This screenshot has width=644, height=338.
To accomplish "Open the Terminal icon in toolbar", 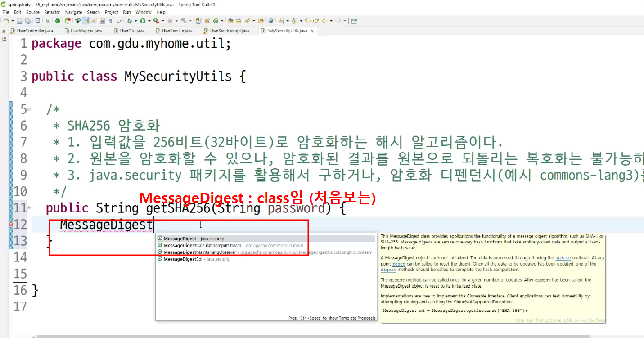I will tap(37, 21).
